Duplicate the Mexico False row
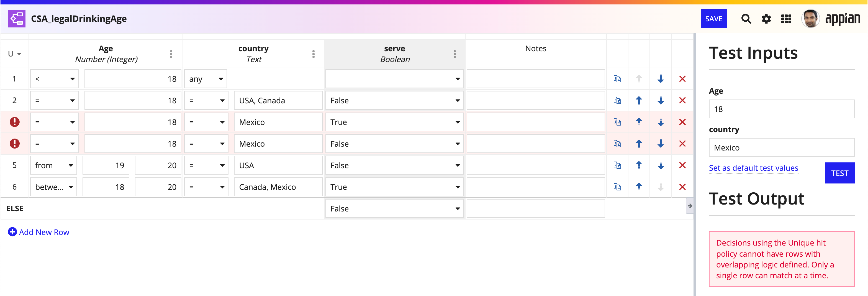The image size is (868, 296). pos(617,144)
